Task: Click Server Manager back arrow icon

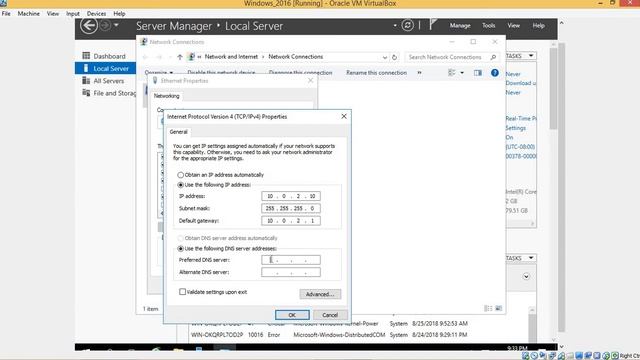Action: [89, 26]
